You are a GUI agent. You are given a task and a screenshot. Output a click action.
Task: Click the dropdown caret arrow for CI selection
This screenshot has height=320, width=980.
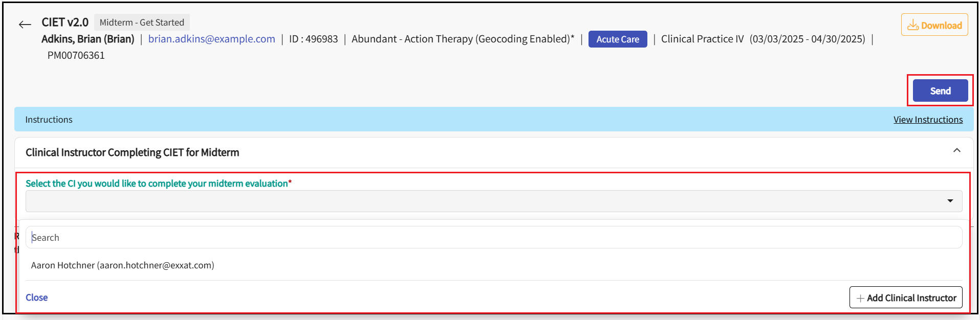click(x=950, y=201)
